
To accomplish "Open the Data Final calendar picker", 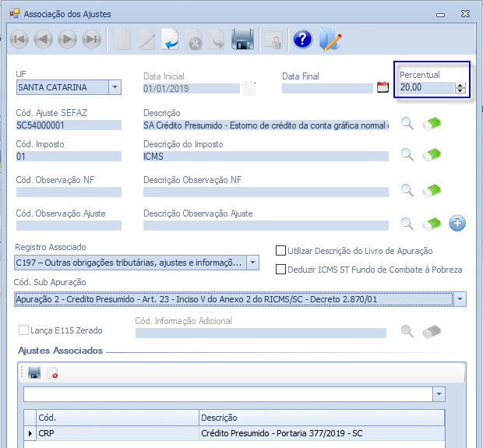I will 383,87.
